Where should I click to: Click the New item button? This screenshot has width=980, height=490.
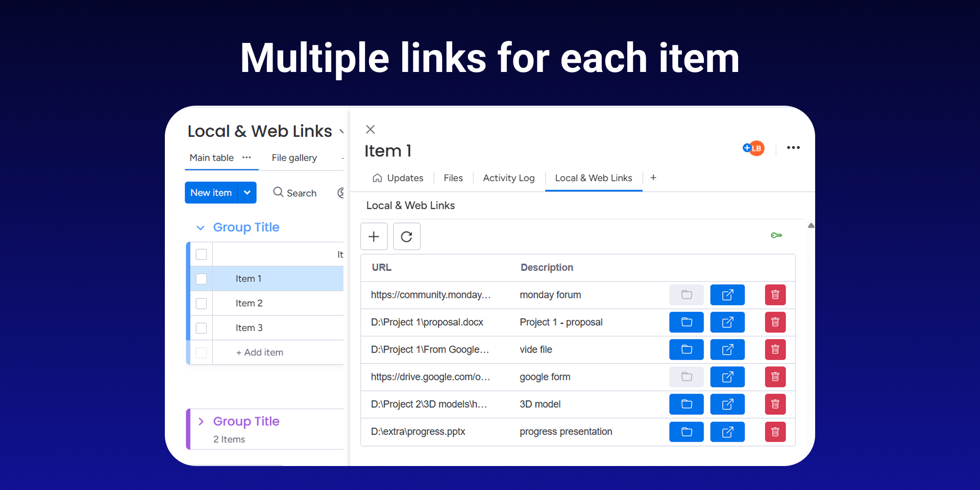[211, 192]
